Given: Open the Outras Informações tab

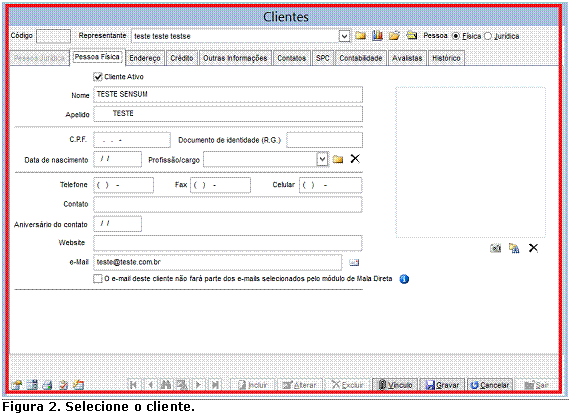Looking at the screenshot, I should click(235, 58).
